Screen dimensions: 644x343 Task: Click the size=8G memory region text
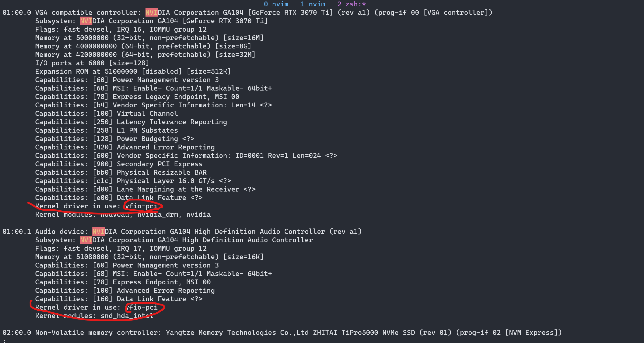point(233,46)
